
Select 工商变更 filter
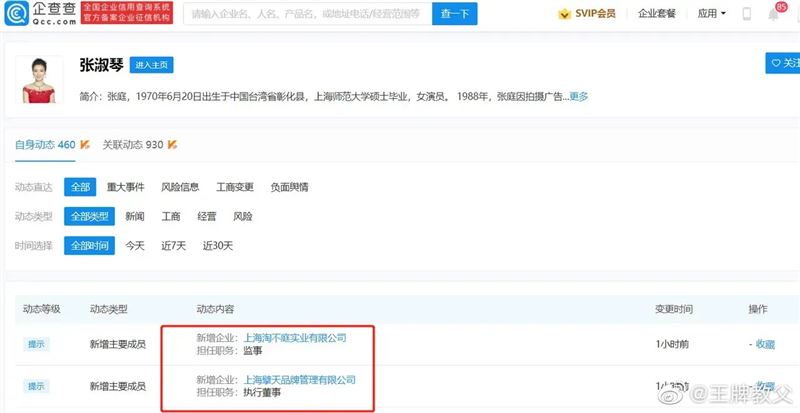(235, 187)
